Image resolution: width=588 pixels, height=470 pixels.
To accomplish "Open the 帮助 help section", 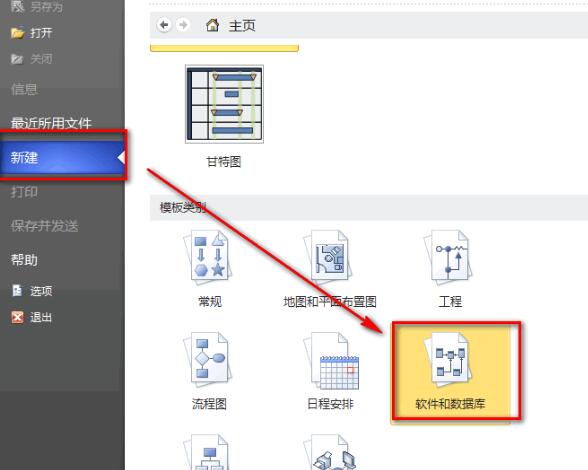I will click(x=24, y=260).
